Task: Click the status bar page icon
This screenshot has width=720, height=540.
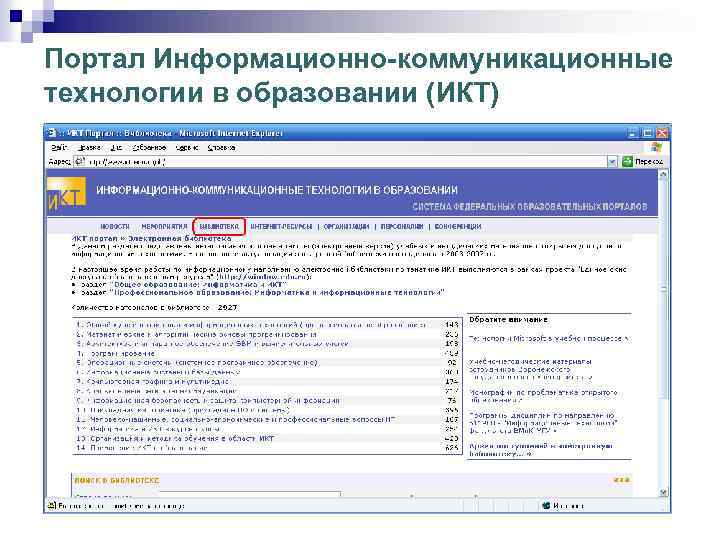Action: (x=52, y=506)
